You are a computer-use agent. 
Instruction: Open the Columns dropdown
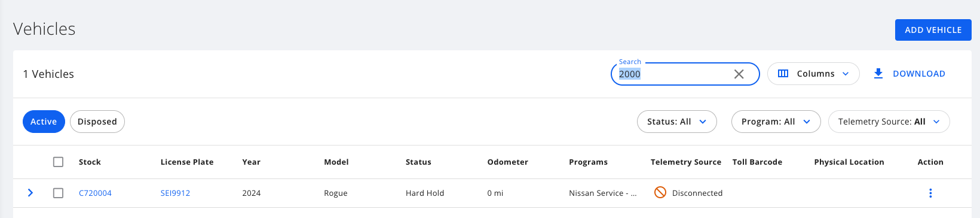tap(813, 74)
